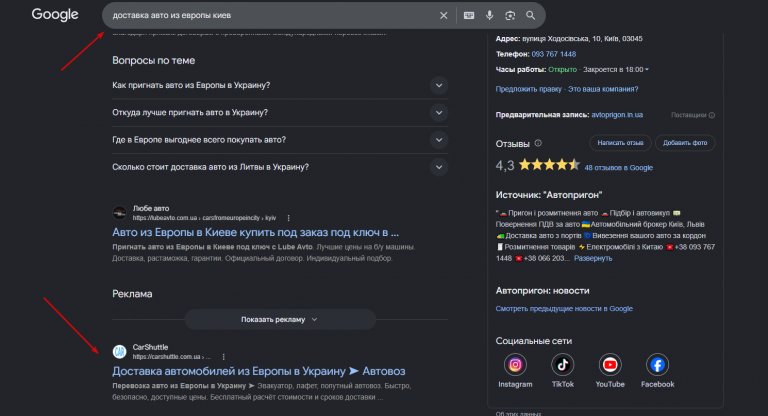Open 'Авто из Европы в Киеве купить' result
Viewport: 768px width, 416px height.
tap(255, 232)
